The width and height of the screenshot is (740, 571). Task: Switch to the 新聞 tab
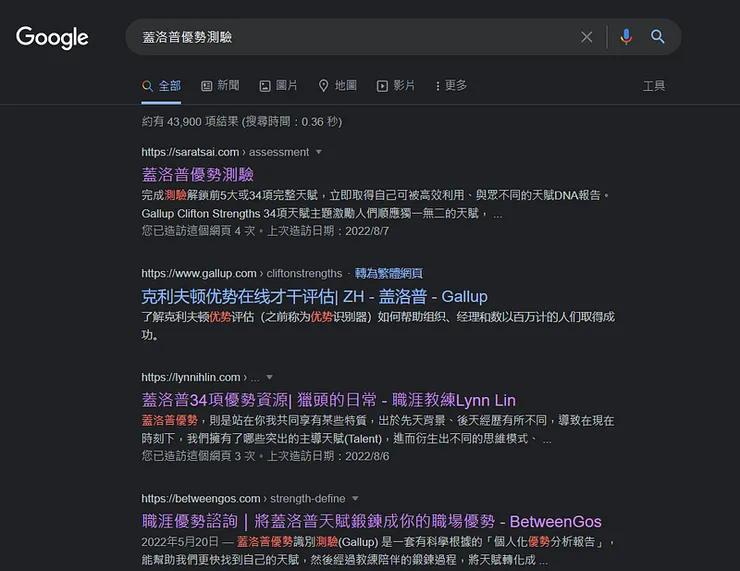[220, 86]
